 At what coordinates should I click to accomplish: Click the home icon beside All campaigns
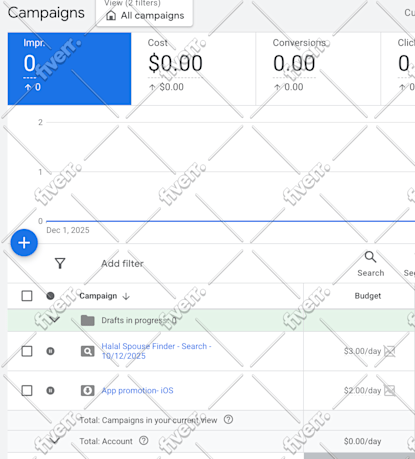[x=111, y=15]
